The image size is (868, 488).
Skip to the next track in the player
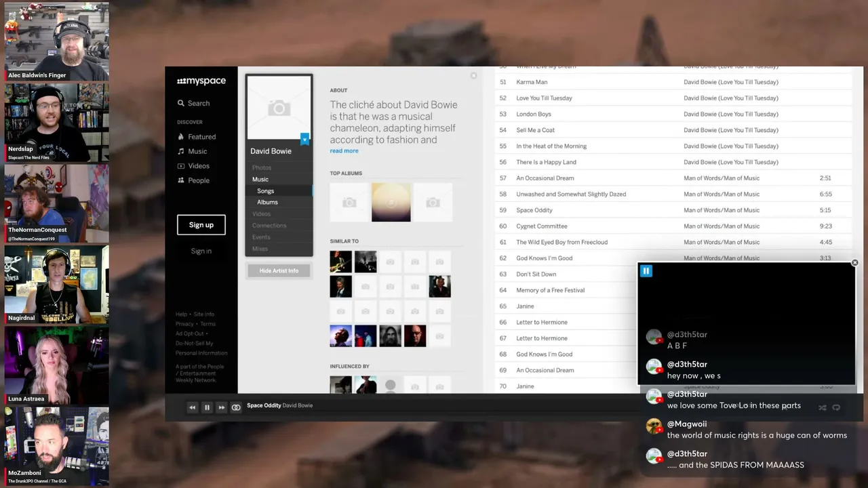[x=221, y=407]
